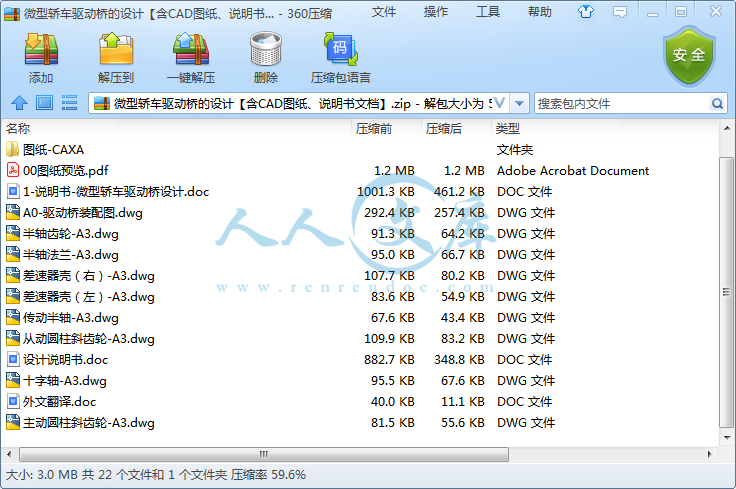Switch to icon view mode button
This screenshot has height=489, width=736.
[45, 103]
